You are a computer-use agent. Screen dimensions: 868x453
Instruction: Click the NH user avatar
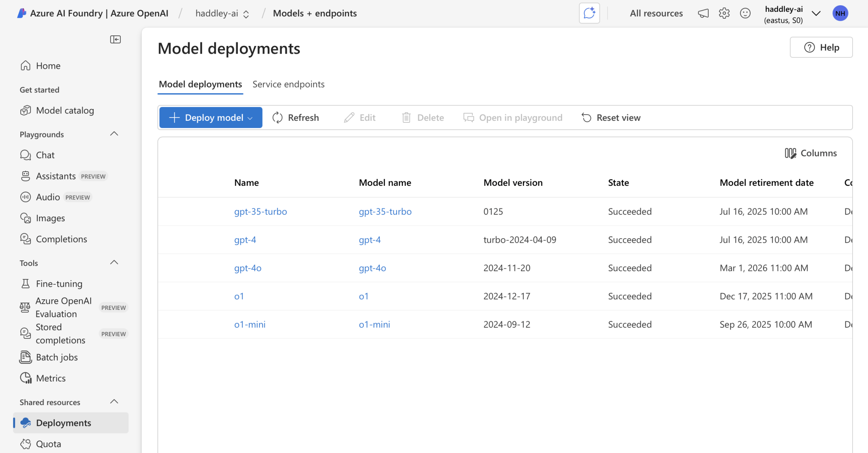[x=840, y=13]
